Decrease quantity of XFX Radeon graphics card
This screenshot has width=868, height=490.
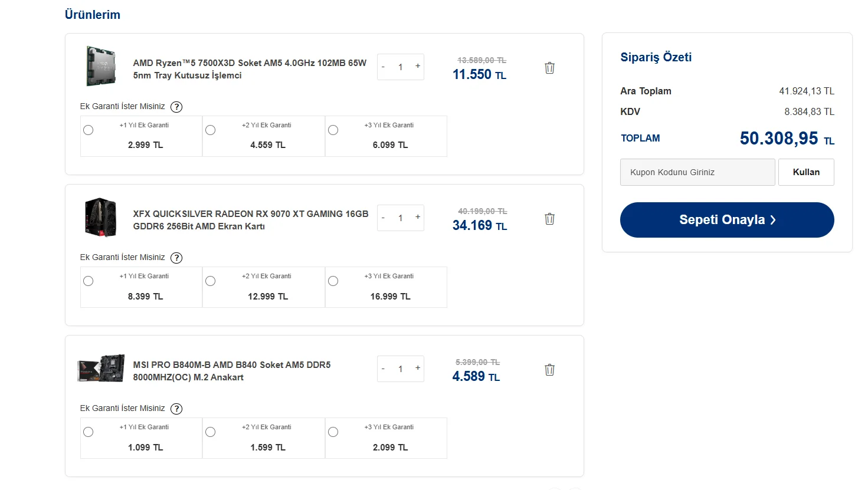[383, 218]
